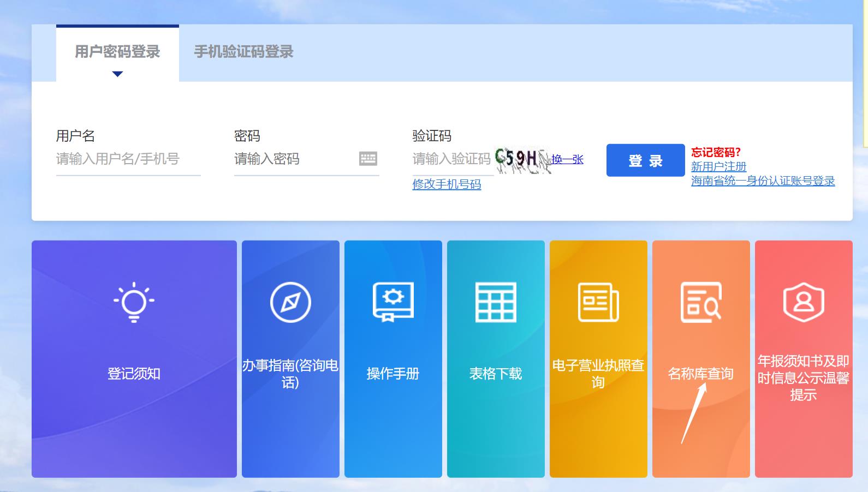Viewport: 868px width, 492px height.
Task: Focus the 验证码 input field
Action: (453, 159)
